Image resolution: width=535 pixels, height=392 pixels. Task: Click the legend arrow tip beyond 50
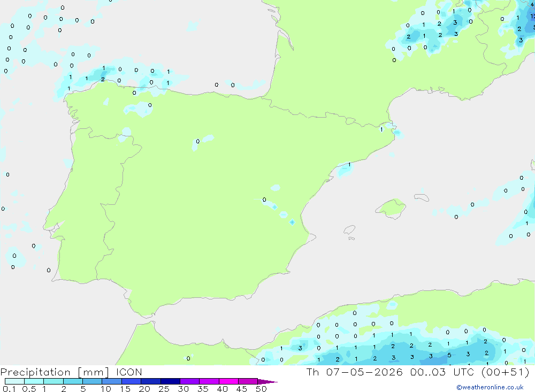point(268,382)
